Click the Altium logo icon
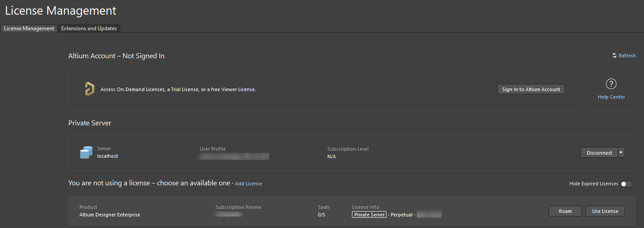 90,89
